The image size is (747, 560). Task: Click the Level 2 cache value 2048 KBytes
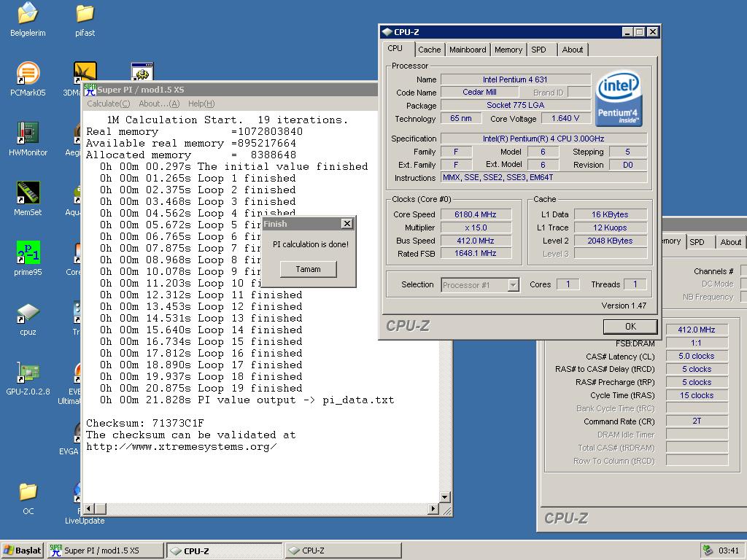(x=611, y=241)
